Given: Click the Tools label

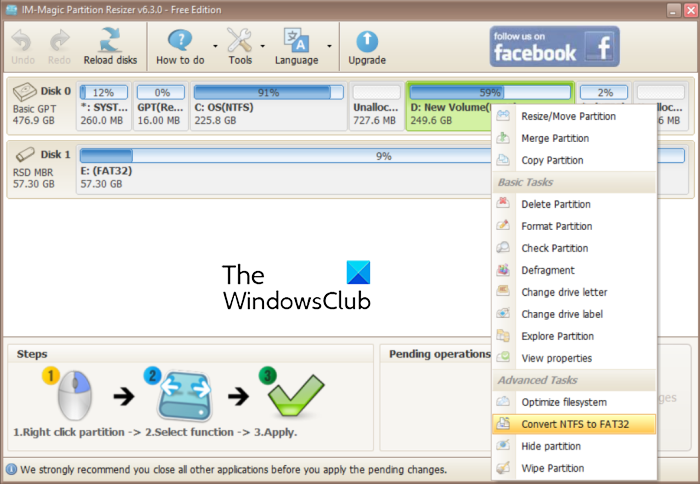Looking at the screenshot, I should pyautogui.click(x=240, y=60).
